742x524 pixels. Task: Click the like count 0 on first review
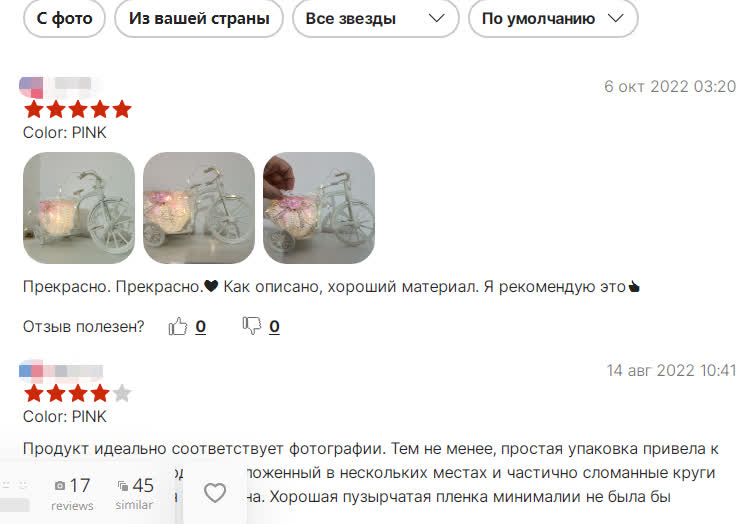[201, 326]
